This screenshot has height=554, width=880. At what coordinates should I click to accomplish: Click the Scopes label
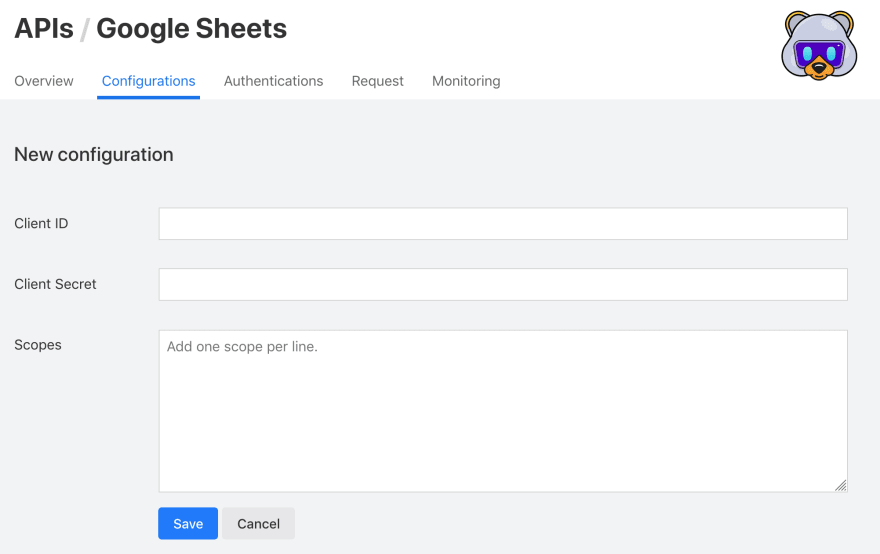pos(38,345)
